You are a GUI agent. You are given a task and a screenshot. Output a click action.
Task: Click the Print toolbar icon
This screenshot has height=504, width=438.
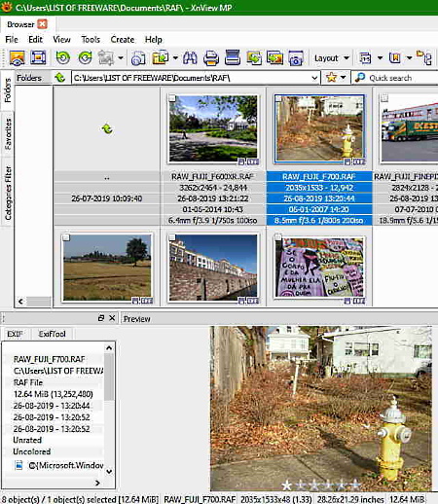click(211, 58)
